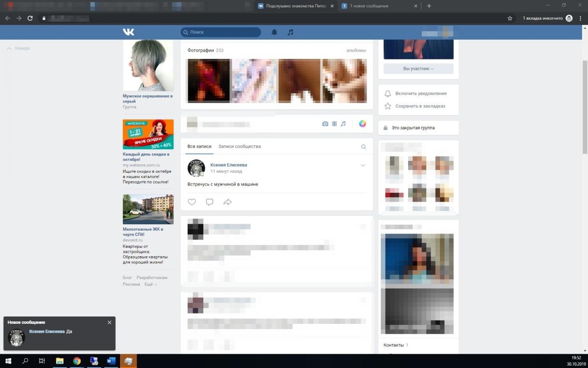Search wall posts with magnifier icon

pos(364,147)
